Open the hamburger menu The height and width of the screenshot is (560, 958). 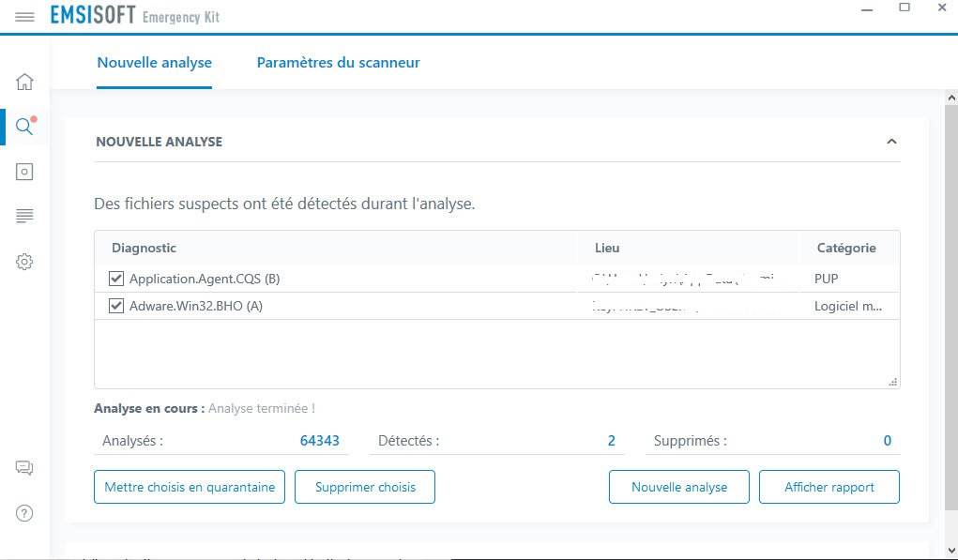(24, 17)
